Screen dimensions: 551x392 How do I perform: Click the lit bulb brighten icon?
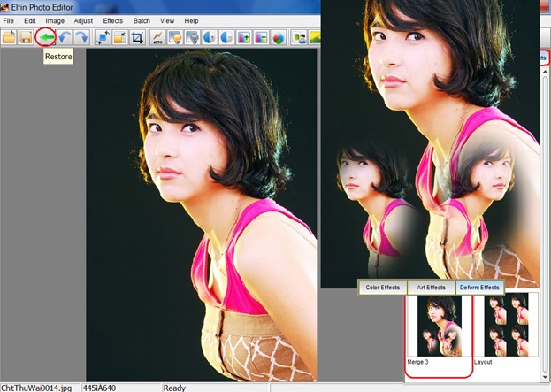tap(175, 37)
